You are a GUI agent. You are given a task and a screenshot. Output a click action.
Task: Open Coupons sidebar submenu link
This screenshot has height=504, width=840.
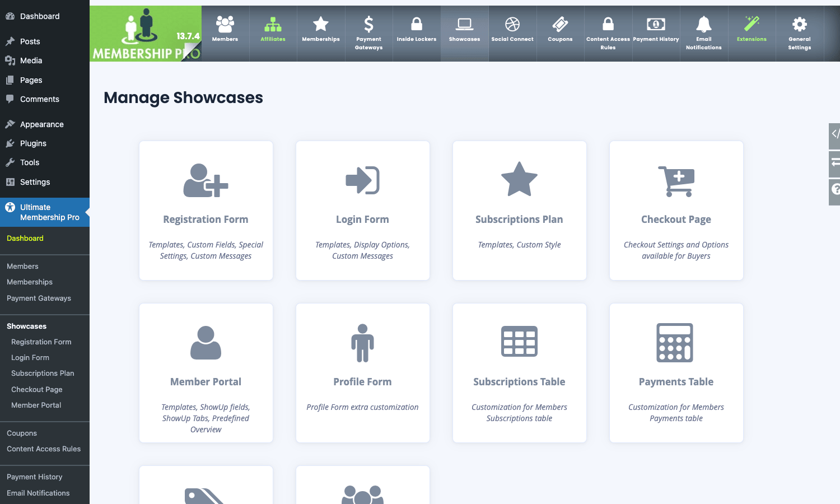coord(22,433)
